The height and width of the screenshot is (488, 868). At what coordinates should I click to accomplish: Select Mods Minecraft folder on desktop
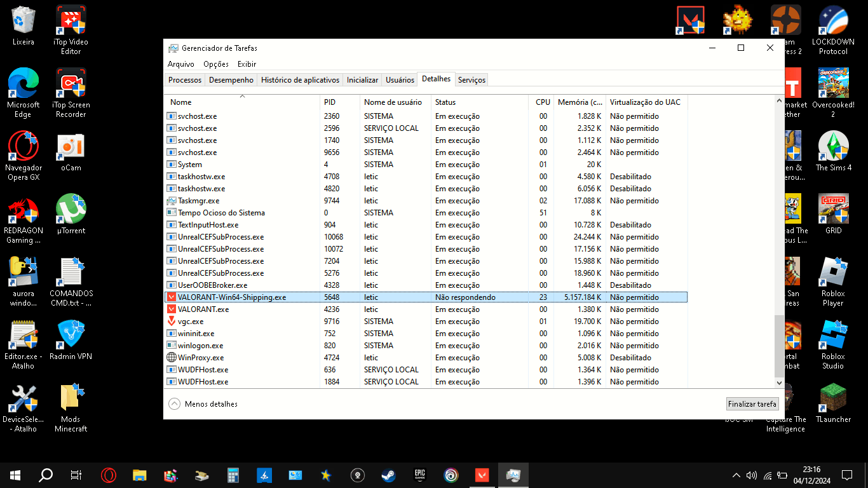[x=71, y=407]
